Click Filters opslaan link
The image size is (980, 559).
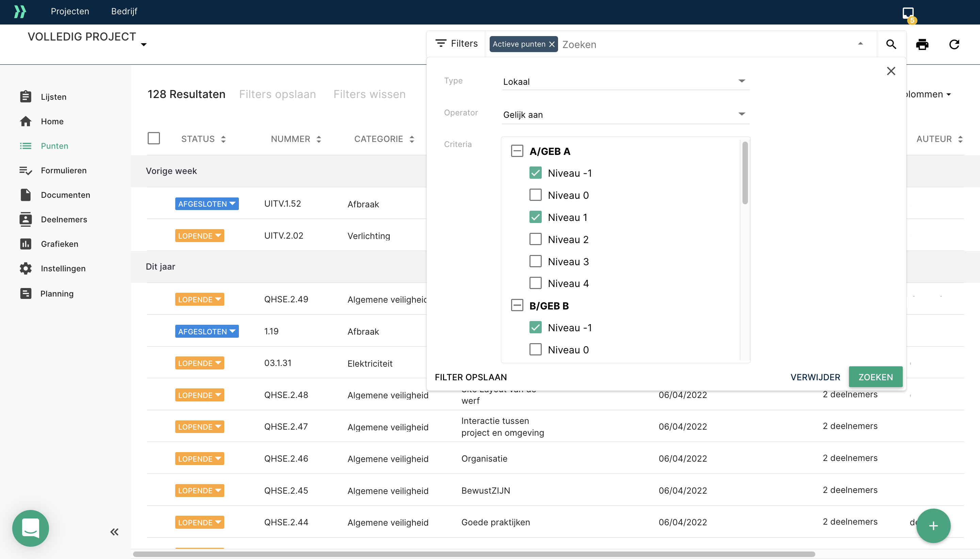[277, 94]
